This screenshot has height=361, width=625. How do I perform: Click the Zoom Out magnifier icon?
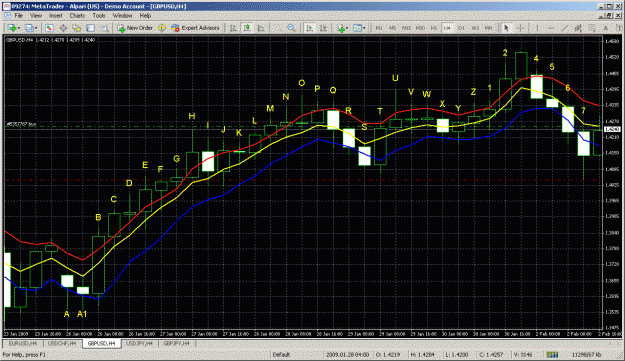(x=292, y=28)
